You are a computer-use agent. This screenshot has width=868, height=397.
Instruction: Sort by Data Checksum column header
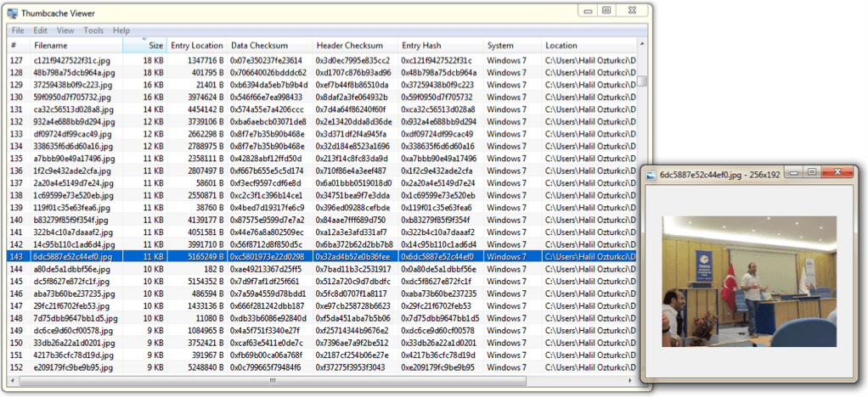(x=260, y=46)
